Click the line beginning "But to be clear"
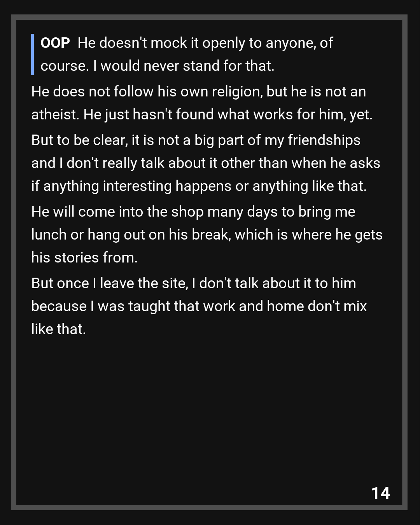 [196, 140]
